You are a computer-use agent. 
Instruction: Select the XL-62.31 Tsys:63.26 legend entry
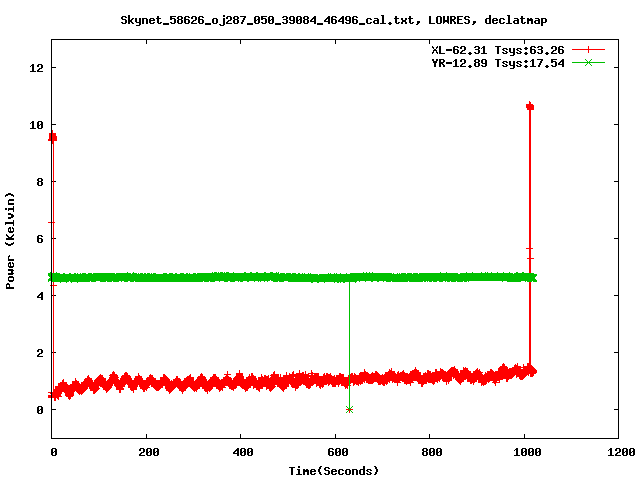click(498, 50)
